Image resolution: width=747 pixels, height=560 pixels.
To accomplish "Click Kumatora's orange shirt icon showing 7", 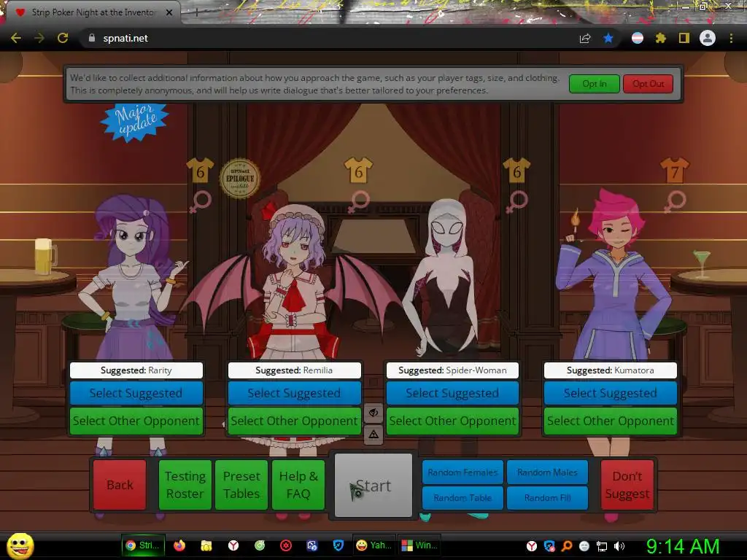I will tap(675, 171).
